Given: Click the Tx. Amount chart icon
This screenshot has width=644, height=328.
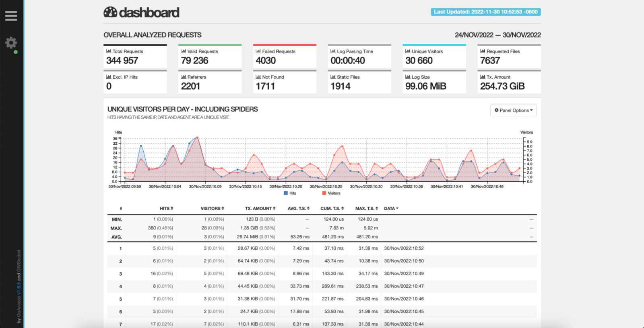Looking at the screenshot, I should (x=483, y=77).
